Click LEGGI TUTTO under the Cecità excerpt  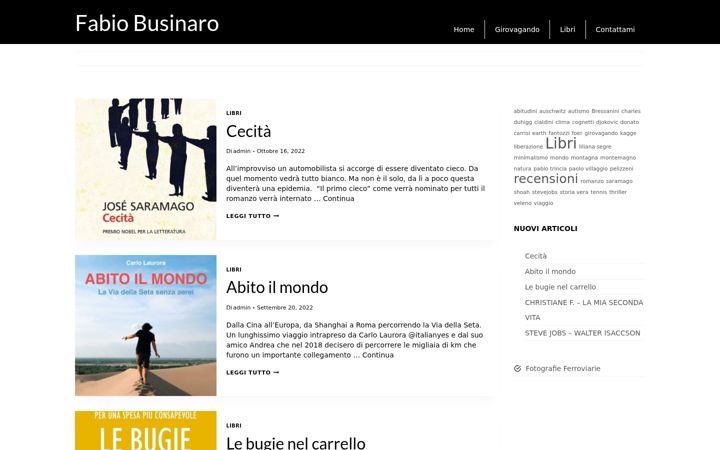coord(253,216)
